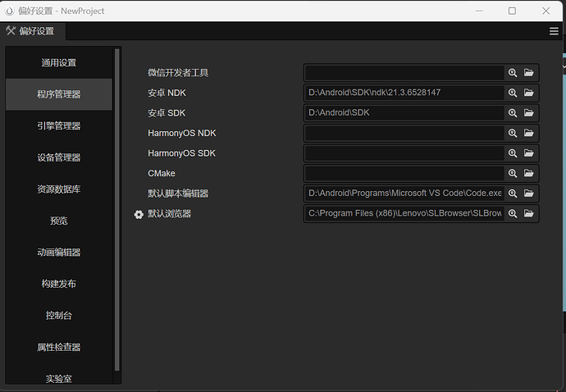
Task: Click the magnifier icon for HarmonyOS NDK
Action: pos(513,133)
